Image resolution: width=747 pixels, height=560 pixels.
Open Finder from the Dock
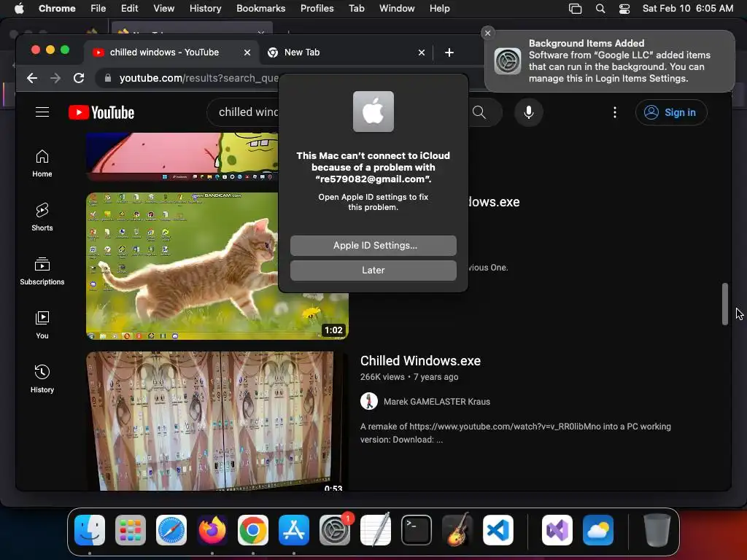pos(90,530)
